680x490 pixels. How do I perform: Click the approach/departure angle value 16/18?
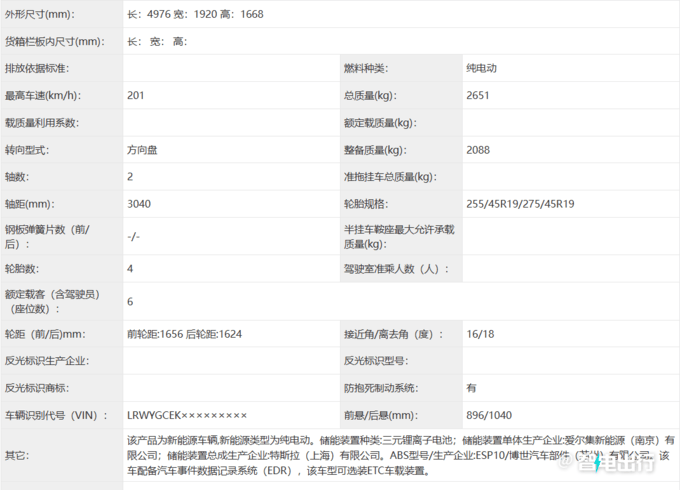click(x=480, y=334)
